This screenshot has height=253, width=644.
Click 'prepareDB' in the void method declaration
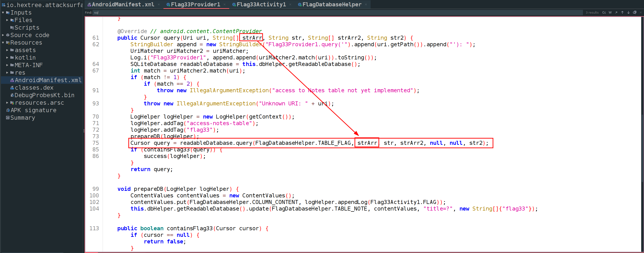coord(148,189)
